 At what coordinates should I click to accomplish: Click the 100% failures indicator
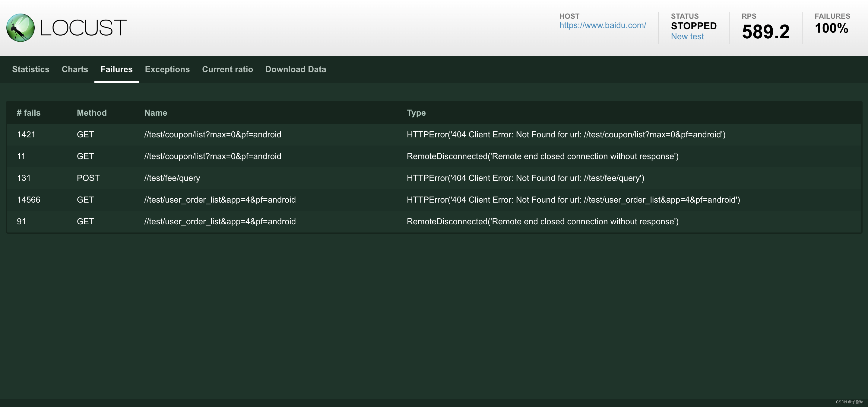tap(831, 28)
